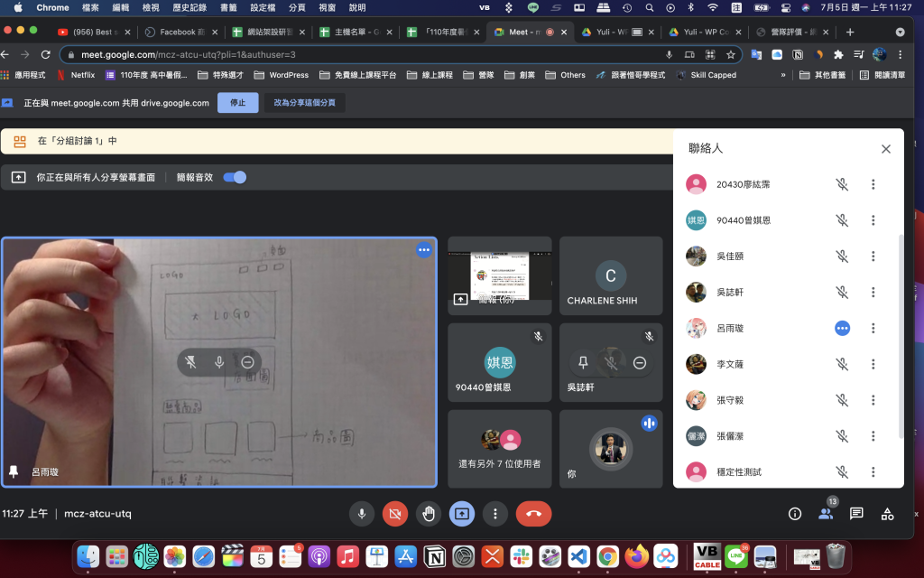Screen dimensions: 924x578
Task: Toggle the 簡報音效 switch
Action: pyautogui.click(x=235, y=178)
